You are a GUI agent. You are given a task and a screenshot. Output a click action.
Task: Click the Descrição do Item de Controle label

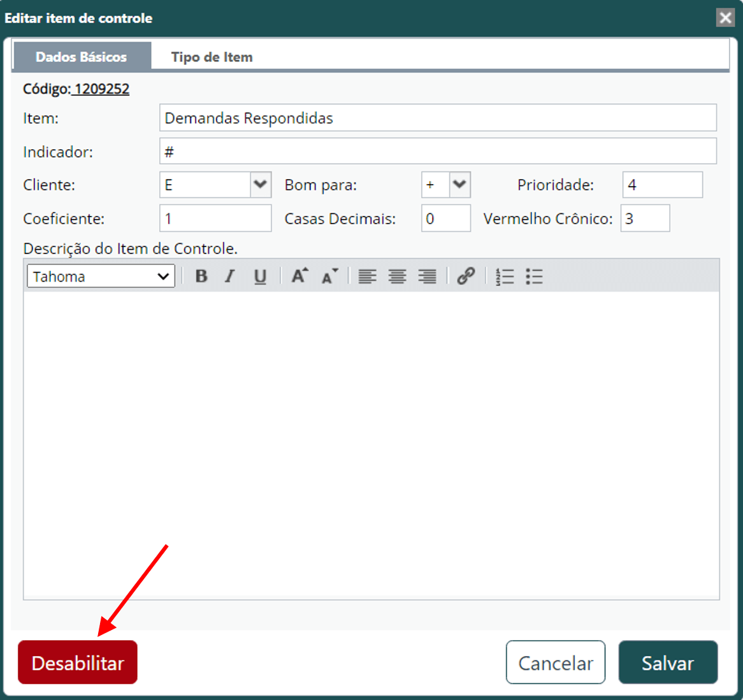[130, 248]
